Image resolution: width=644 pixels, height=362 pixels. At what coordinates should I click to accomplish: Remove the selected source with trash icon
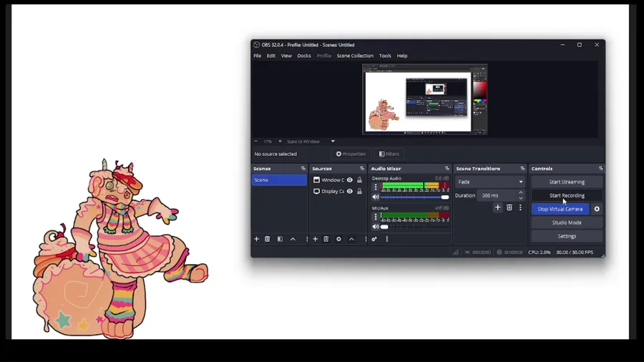click(326, 239)
